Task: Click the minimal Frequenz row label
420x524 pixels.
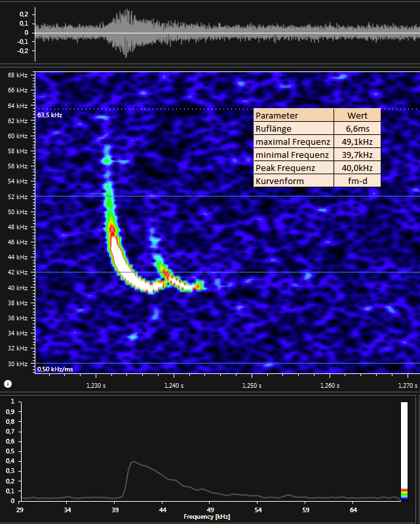Action: tap(294, 155)
